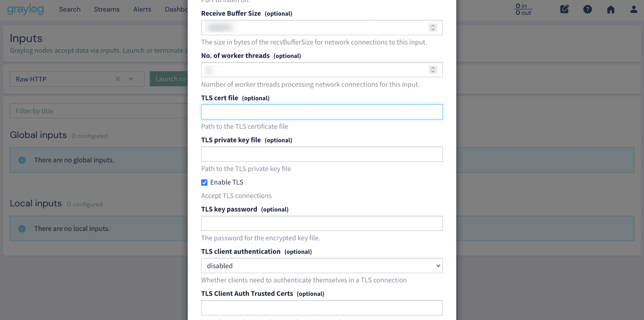The width and height of the screenshot is (644, 320).
Task: Click the home icon in header
Action: pos(611,9)
